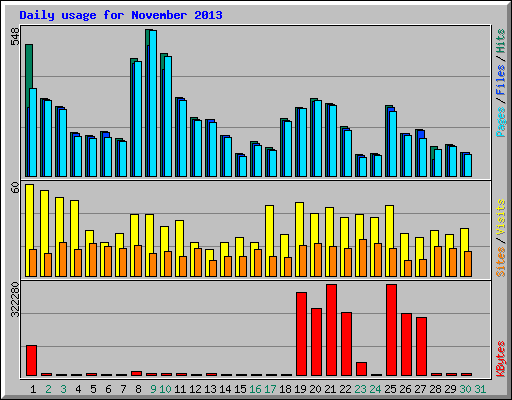Click day label 22 on the x-axis
512x400 pixels.
(x=345, y=389)
